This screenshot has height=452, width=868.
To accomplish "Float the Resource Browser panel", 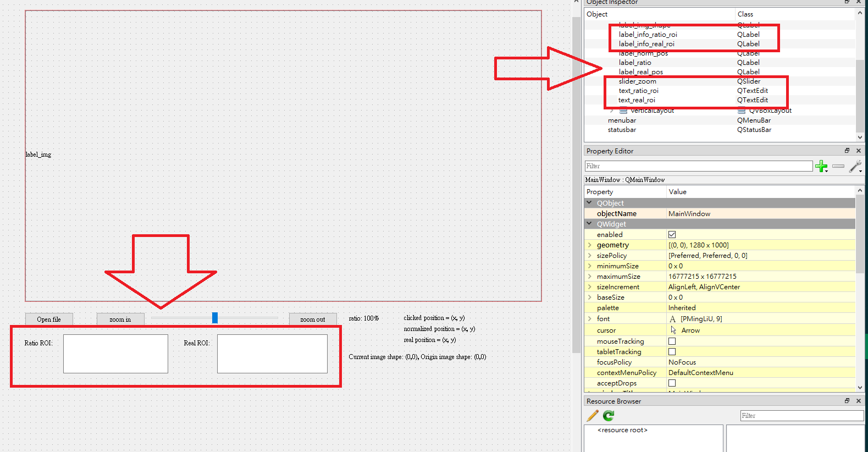I will [847, 401].
